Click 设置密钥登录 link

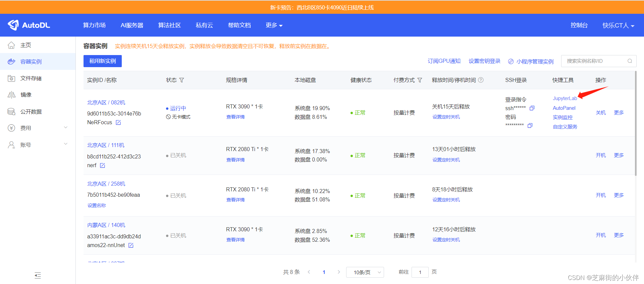pos(484,61)
